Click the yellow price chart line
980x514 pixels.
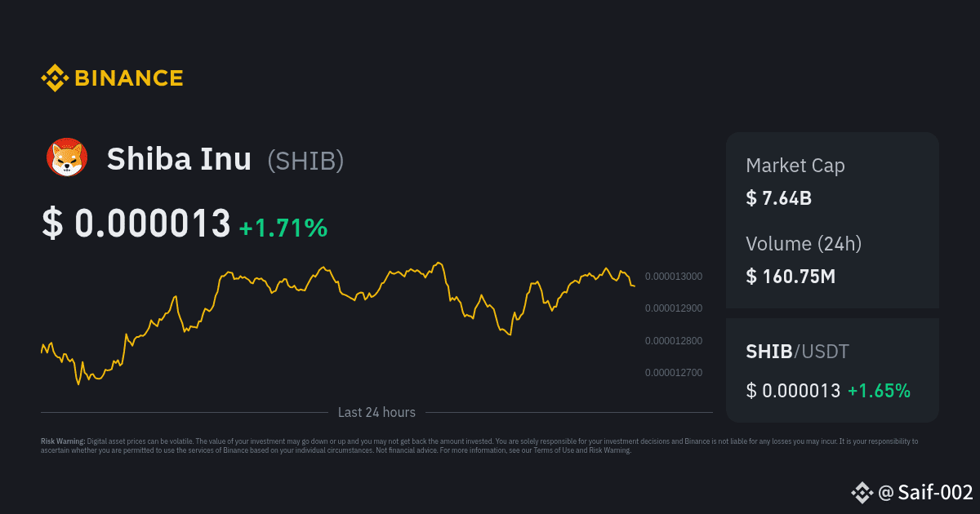(x=338, y=322)
